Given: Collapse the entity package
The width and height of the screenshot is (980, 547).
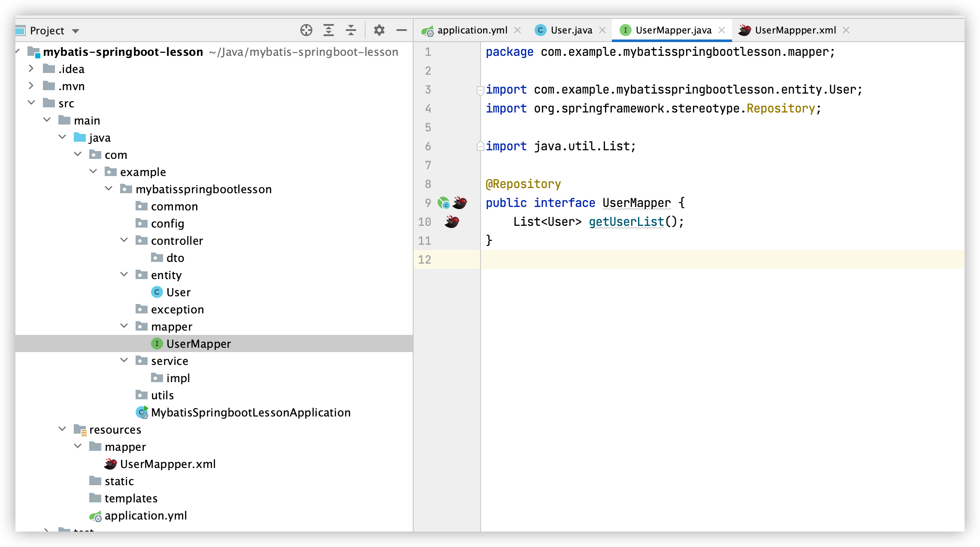Looking at the screenshot, I should (x=124, y=274).
